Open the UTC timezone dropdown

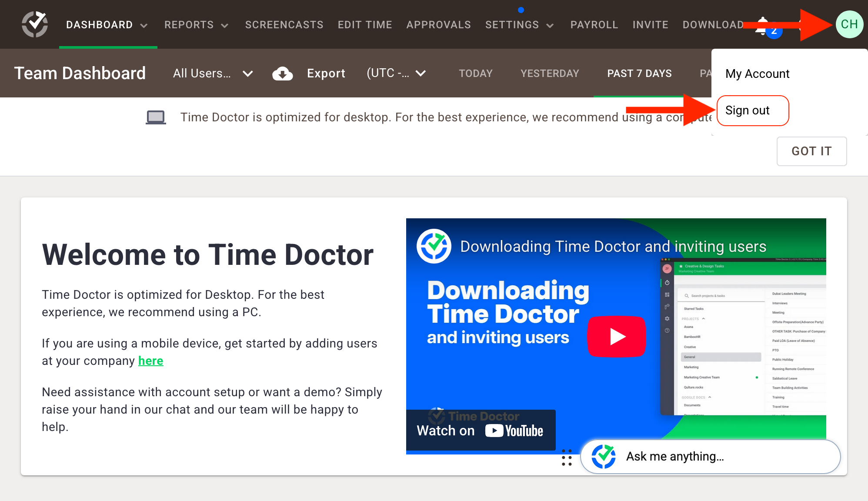(x=421, y=73)
